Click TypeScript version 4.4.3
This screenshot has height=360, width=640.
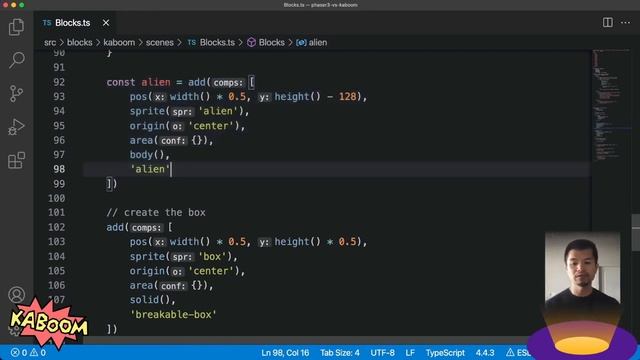485,353
